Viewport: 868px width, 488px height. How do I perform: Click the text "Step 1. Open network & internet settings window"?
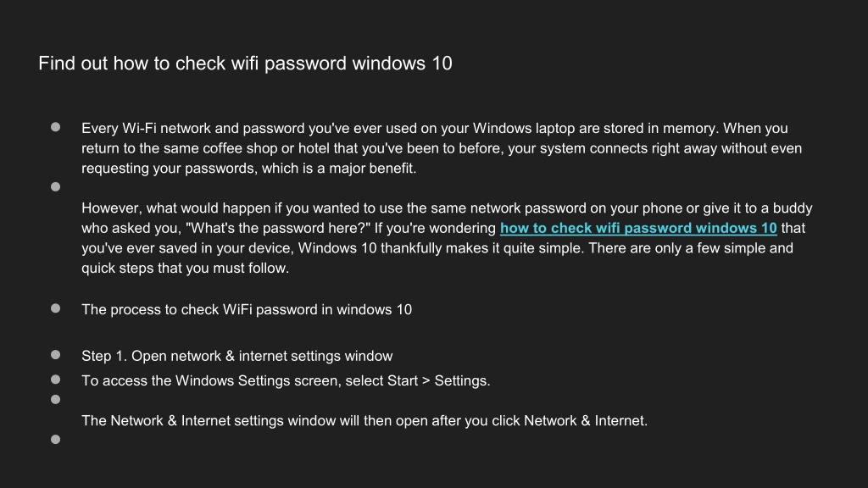pyautogui.click(x=237, y=356)
